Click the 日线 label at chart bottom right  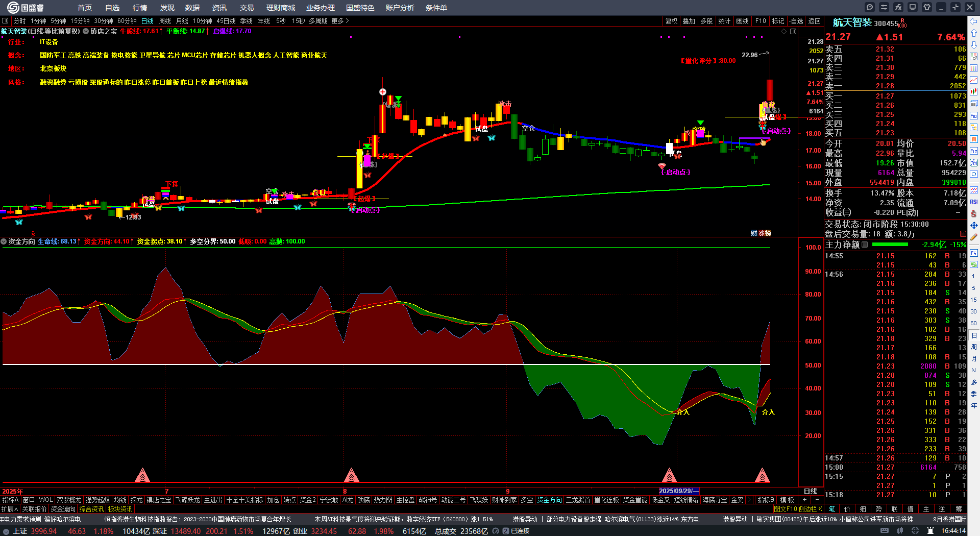[x=811, y=491]
